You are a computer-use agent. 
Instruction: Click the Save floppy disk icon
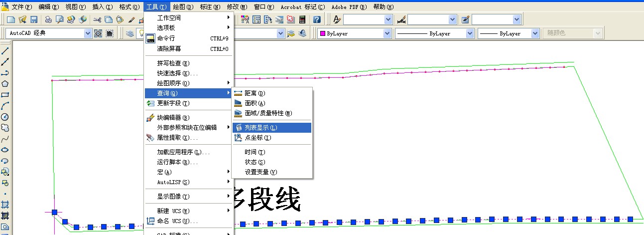coord(34,19)
